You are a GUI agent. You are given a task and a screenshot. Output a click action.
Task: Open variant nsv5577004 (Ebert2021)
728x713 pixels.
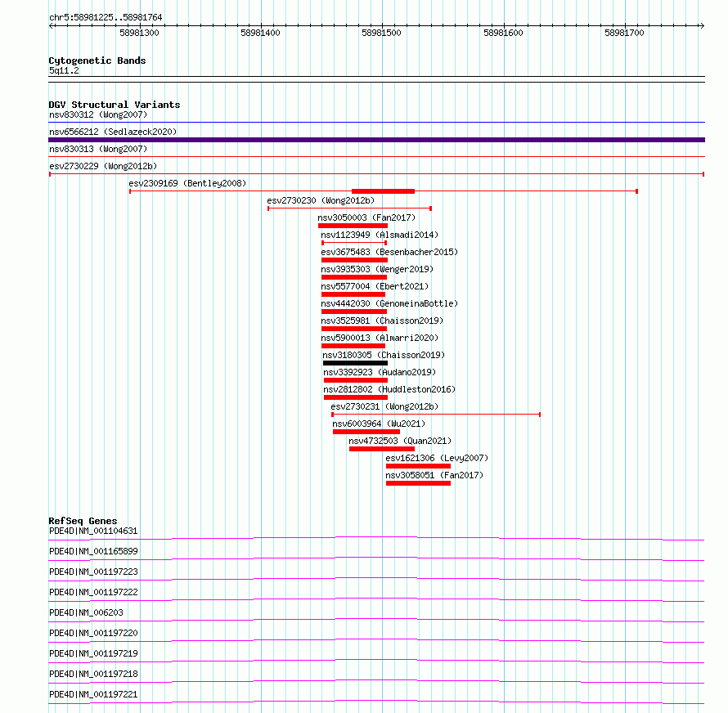(x=375, y=286)
